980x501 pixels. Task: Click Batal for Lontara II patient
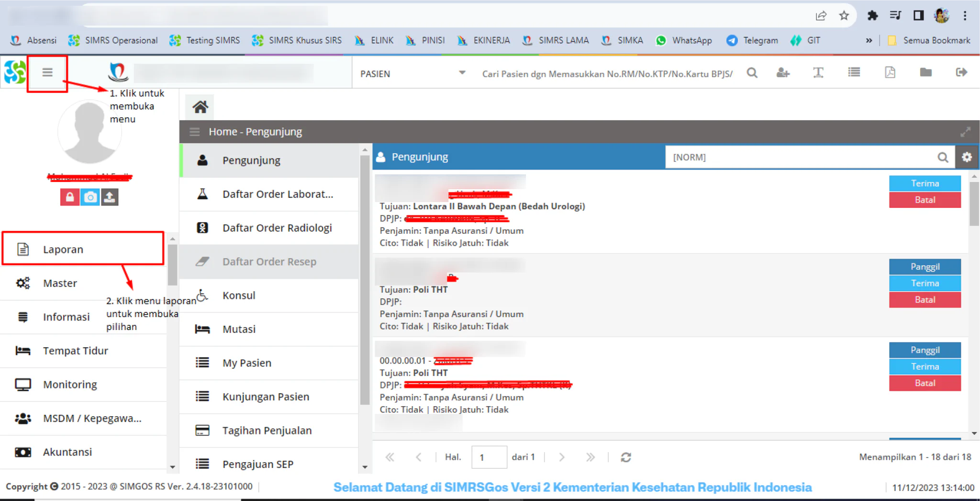(x=924, y=200)
